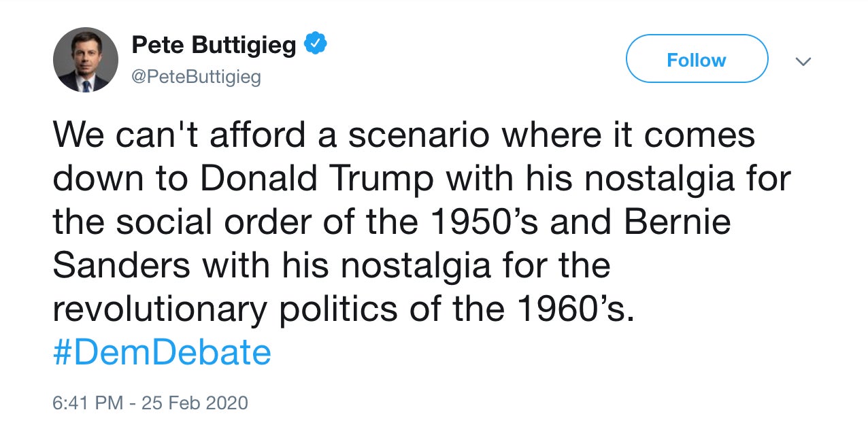Open the tweet options chevron menu
868x427 pixels.
pyautogui.click(x=803, y=61)
